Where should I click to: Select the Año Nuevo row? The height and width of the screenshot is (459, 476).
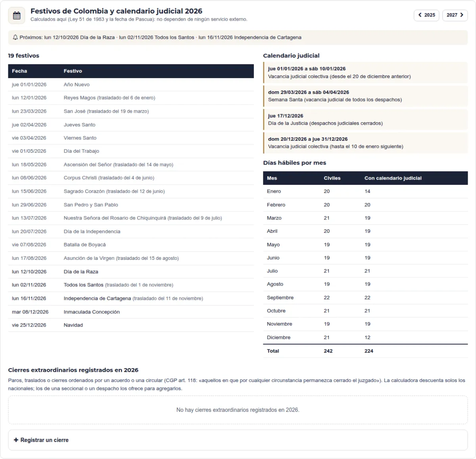(x=131, y=85)
